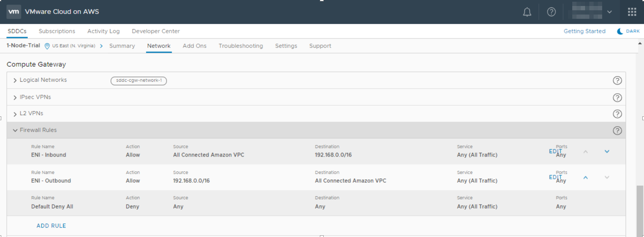This screenshot has width=644, height=237.
Task: Click the breadcrumb chevron after US East
Action: pos(101,46)
